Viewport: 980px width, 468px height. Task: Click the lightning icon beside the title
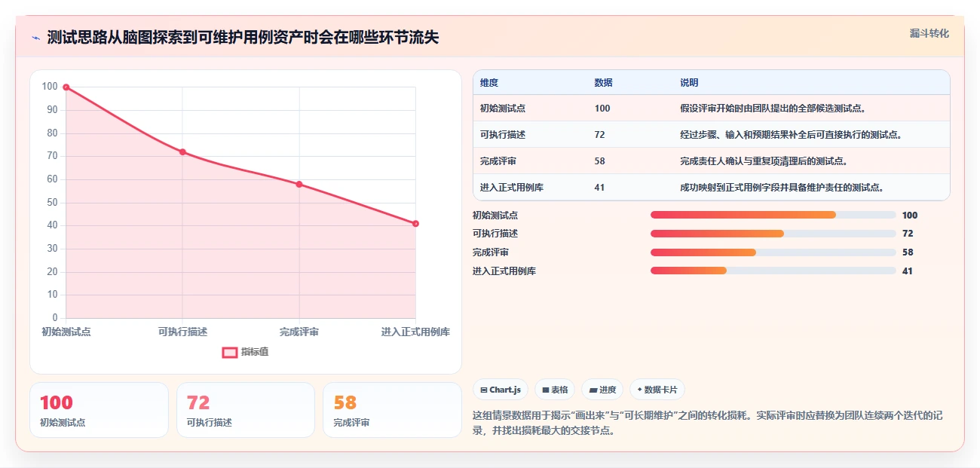tap(35, 37)
